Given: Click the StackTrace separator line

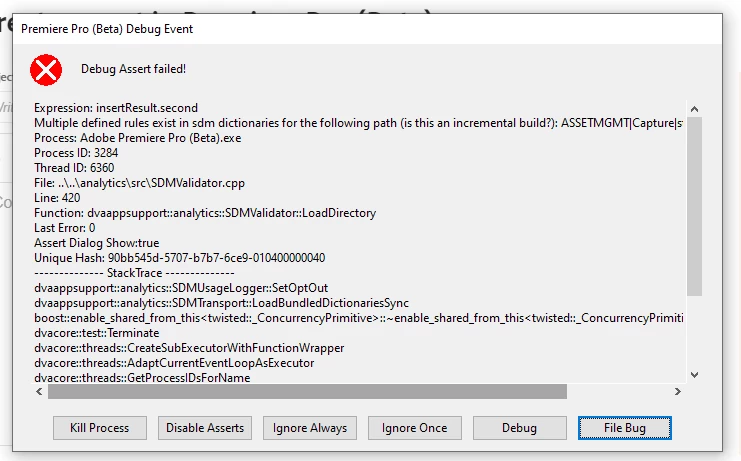Looking at the screenshot, I should pyautogui.click(x=134, y=273).
